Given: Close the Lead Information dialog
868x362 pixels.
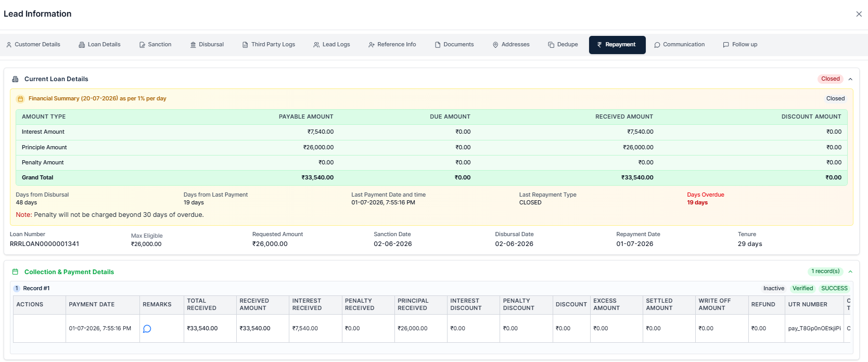Looking at the screenshot, I should [x=859, y=14].
